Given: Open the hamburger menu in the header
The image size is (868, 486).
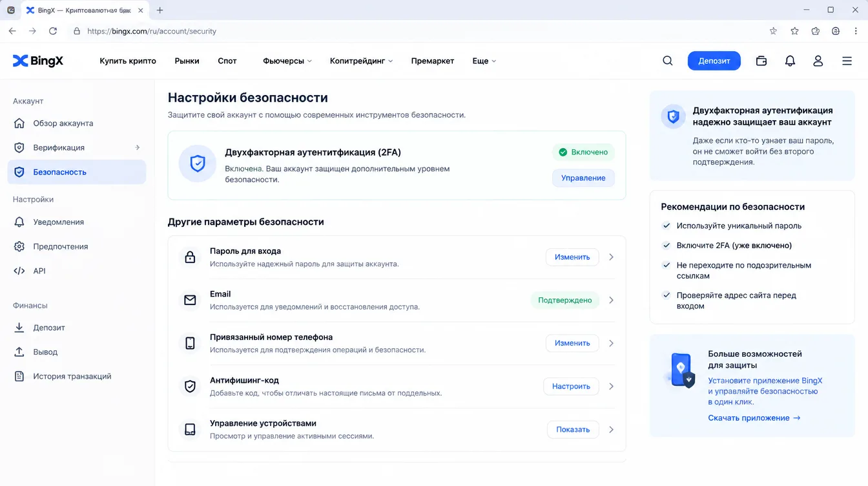Looking at the screenshot, I should pyautogui.click(x=847, y=61).
